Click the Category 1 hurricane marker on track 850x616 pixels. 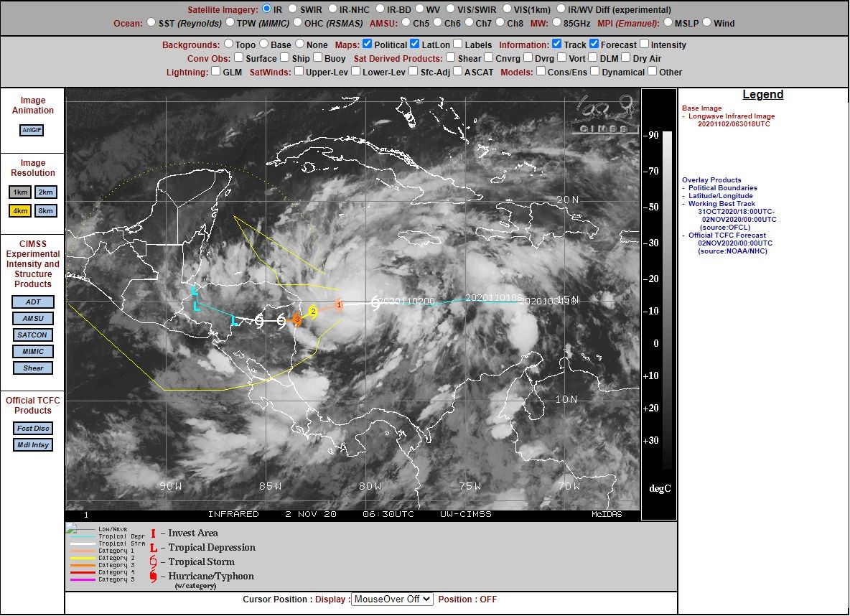[x=339, y=304]
